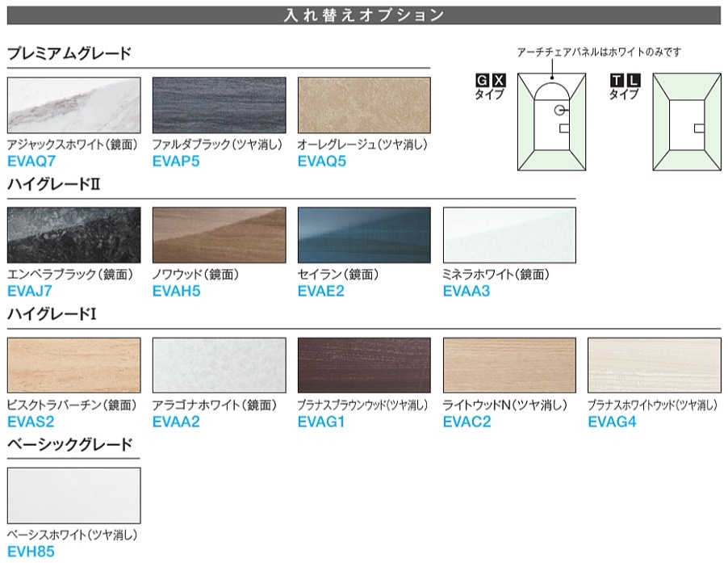
Task: Open the EVAC2 product code link
Action: click(467, 421)
